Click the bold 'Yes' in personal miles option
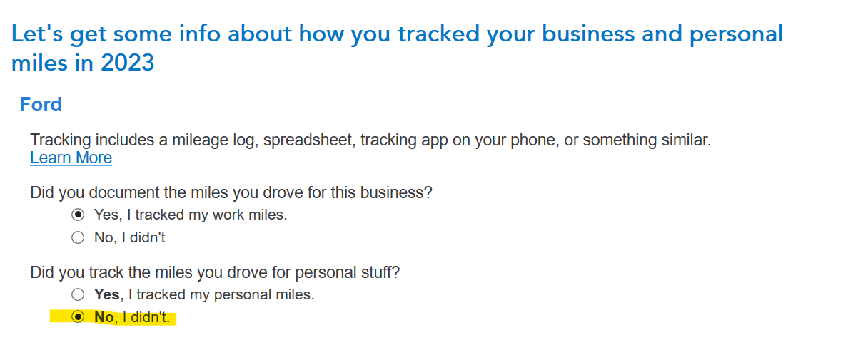The width and height of the screenshot is (868, 345). click(x=106, y=294)
